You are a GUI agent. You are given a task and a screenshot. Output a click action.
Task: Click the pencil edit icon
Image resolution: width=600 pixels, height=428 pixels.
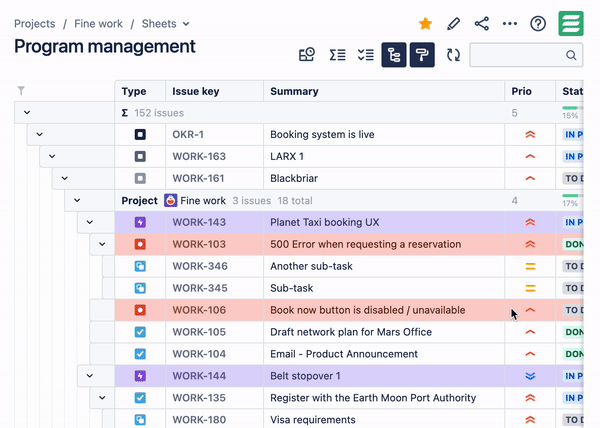coord(454,24)
